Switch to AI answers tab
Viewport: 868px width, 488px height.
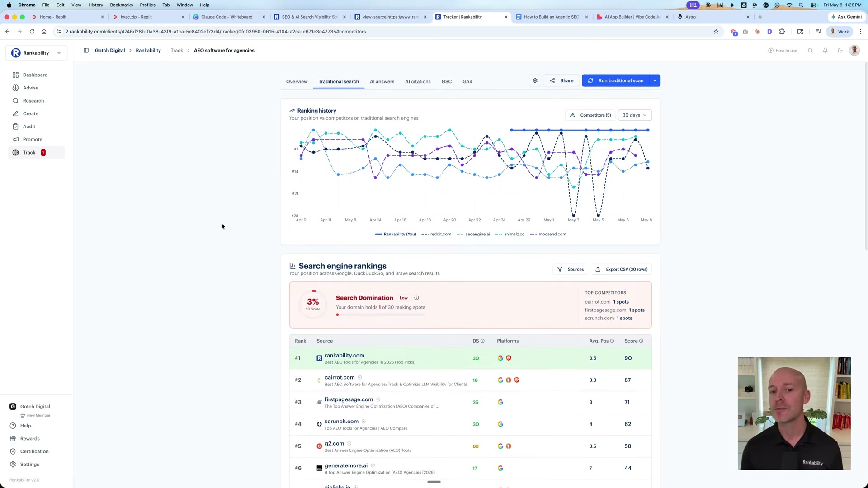point(382,81)
